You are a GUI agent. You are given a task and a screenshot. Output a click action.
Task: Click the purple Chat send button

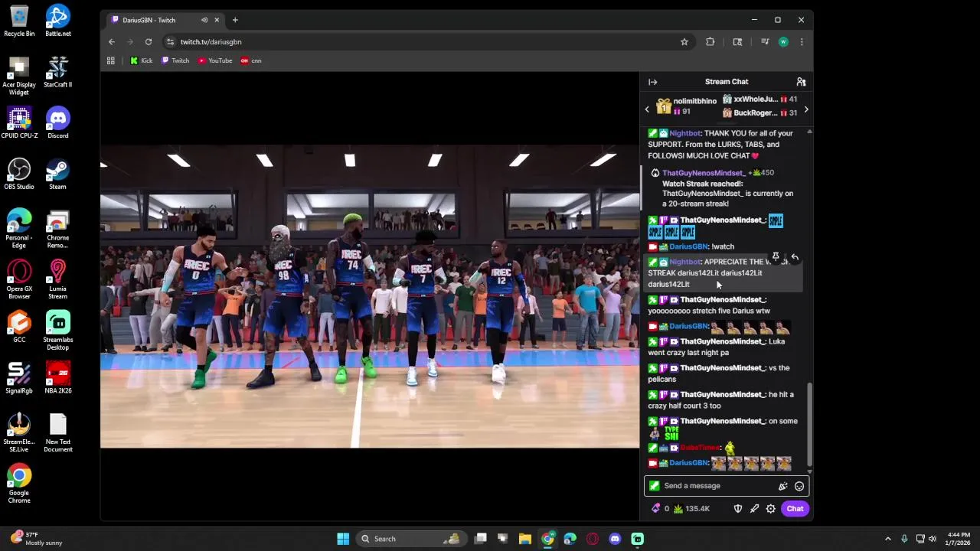click(x=795, y=509)
